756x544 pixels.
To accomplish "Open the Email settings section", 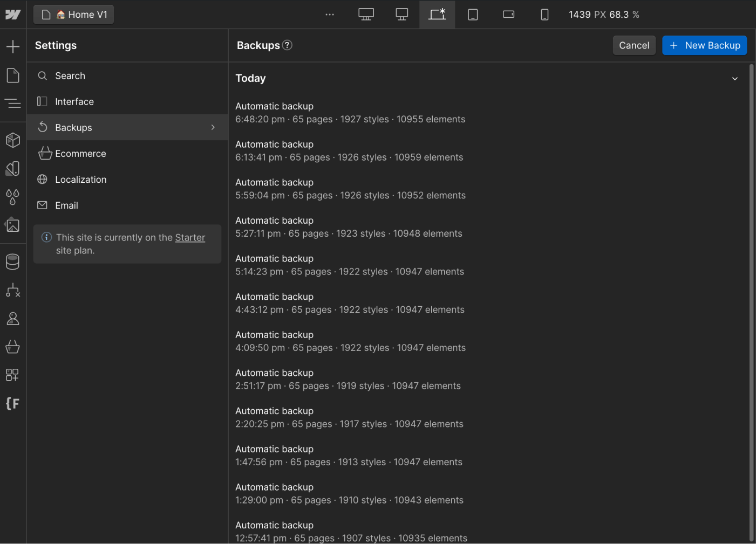I will pos(66,205).
